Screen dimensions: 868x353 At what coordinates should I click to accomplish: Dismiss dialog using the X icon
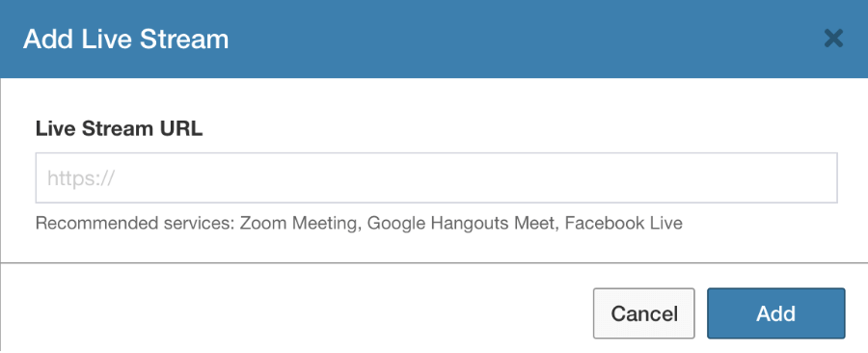(833, 39)
